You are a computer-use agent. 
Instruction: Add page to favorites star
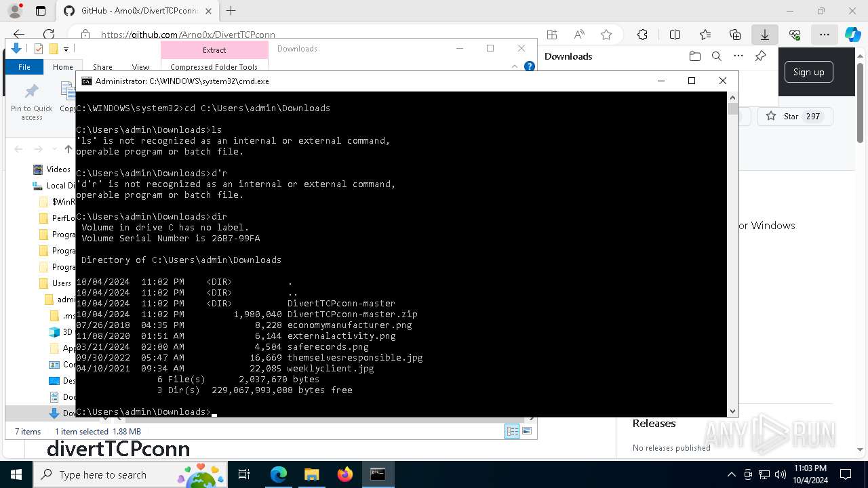[x=606, y=35]
